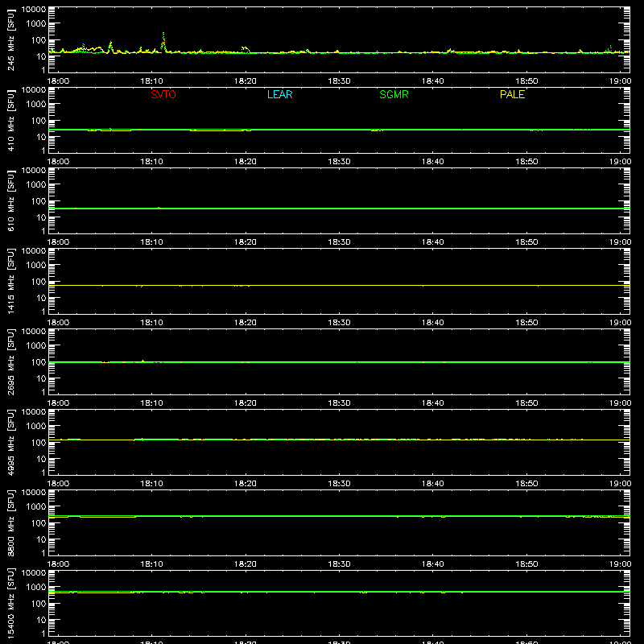
Task: Click the '2695 MHz [SFU]' axis title
Action: click(x=10, y=361)
